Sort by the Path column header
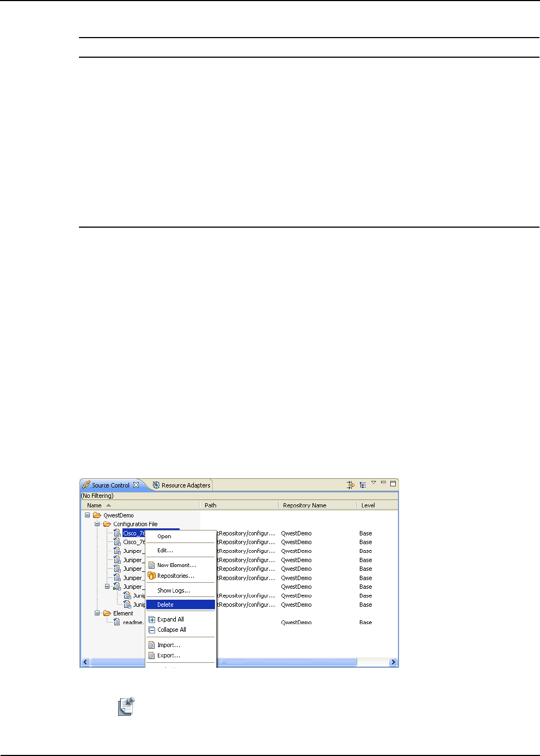540x756 pixels. (x=239, y=505)
